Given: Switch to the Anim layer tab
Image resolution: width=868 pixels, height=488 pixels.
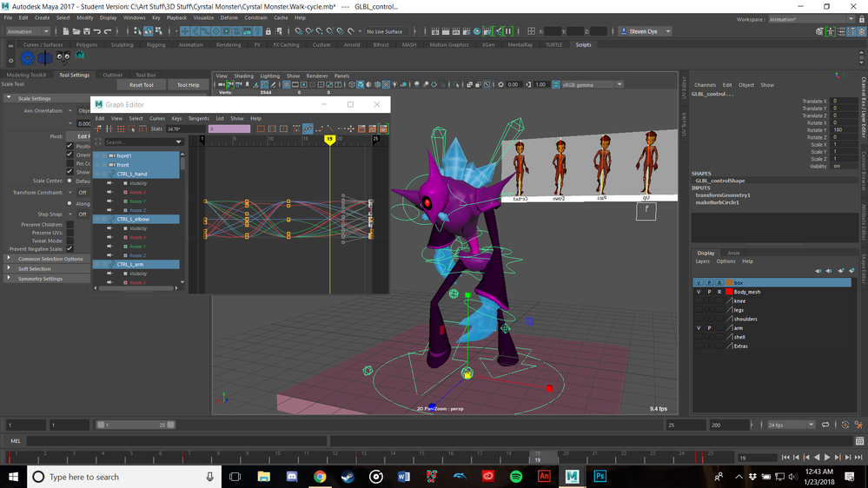Looking at the screenshot, I should [733, 253].
